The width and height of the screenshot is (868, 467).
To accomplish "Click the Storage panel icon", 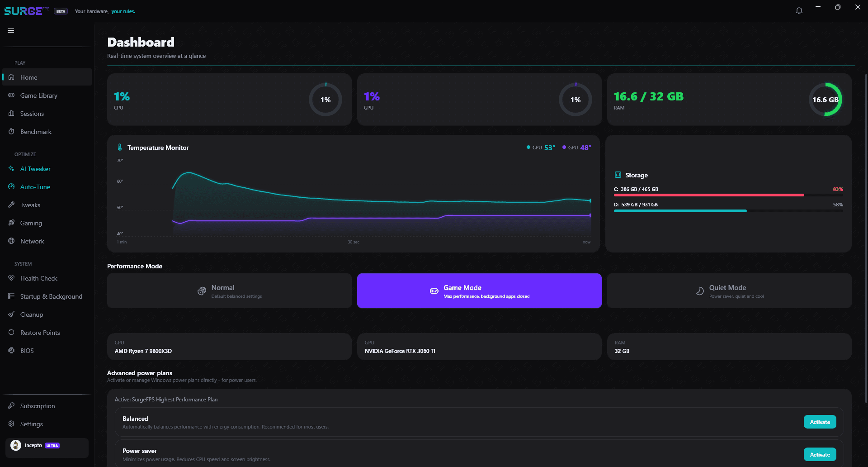I will (618, 175).
